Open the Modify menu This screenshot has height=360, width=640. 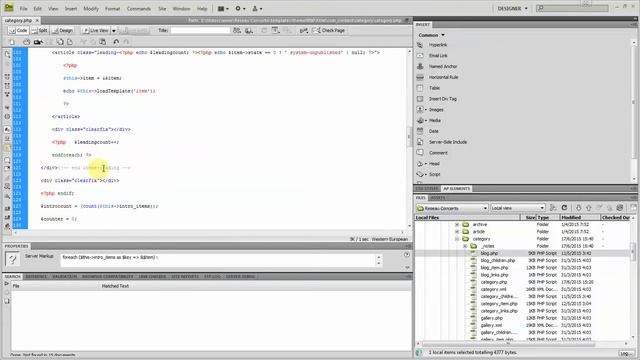tap(91, 9)
